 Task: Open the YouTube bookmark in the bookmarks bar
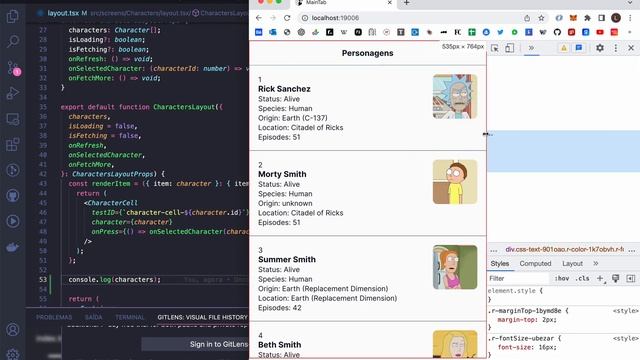(600, 32)
